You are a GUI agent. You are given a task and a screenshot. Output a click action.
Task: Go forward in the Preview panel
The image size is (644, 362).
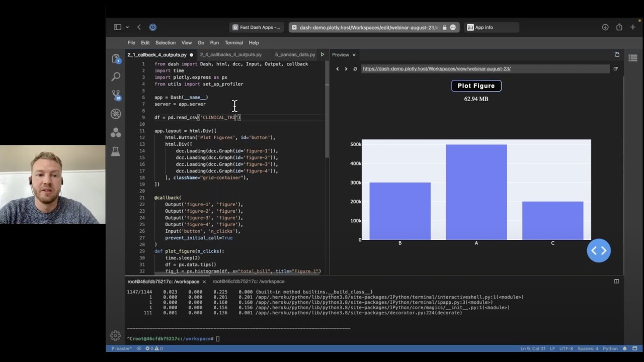pos(346,69)
